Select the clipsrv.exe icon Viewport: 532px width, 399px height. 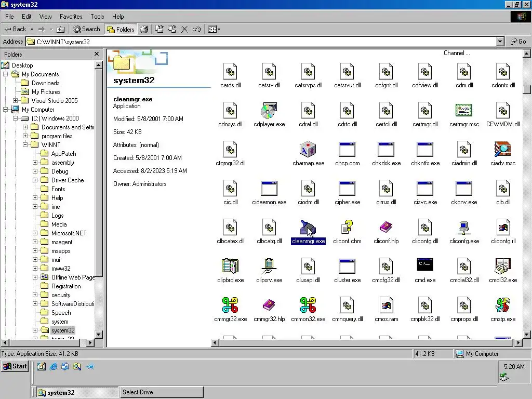click(x=269, y=267)
